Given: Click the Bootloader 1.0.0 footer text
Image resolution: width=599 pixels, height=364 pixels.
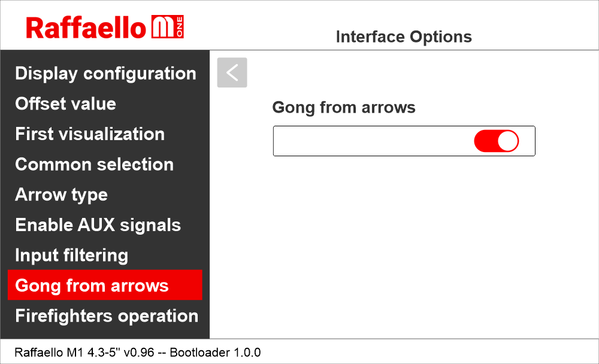Looking at the screenshot, I should click(215, 352).
